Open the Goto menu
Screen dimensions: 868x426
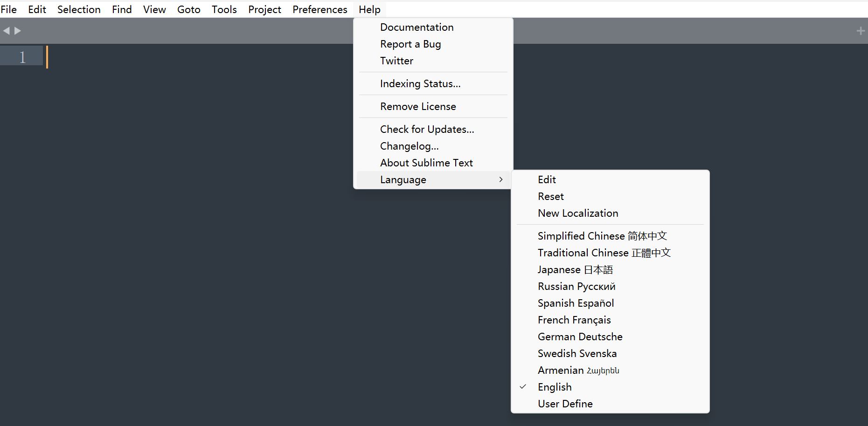point(189,9)
